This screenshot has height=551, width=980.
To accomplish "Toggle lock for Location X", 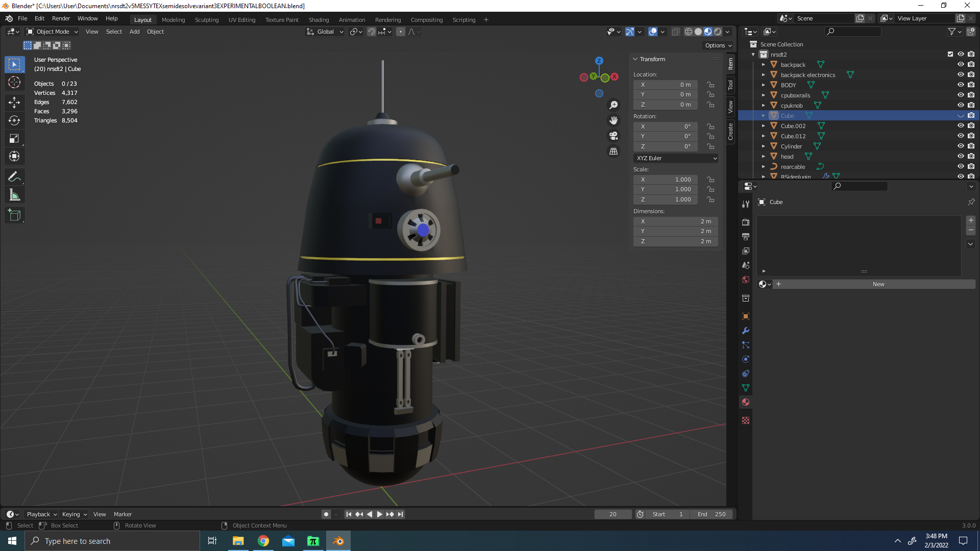I will click(x=710, y=85).
